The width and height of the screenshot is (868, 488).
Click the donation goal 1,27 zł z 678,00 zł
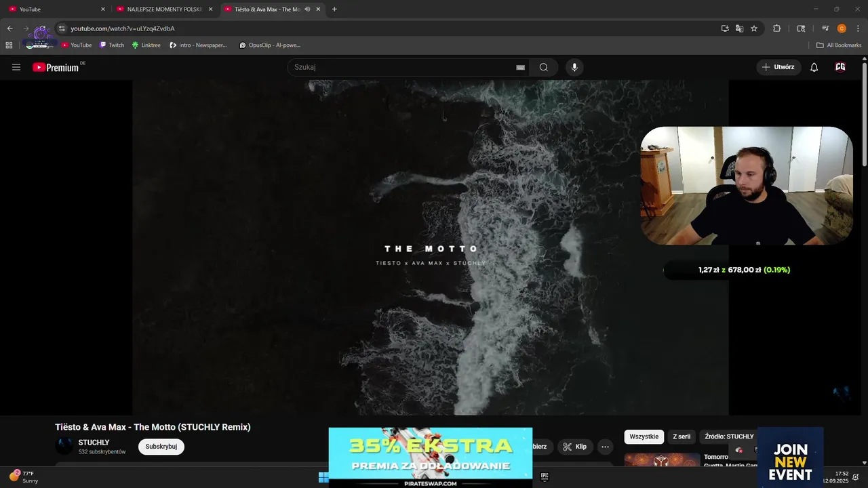click(x=744, y=270)
